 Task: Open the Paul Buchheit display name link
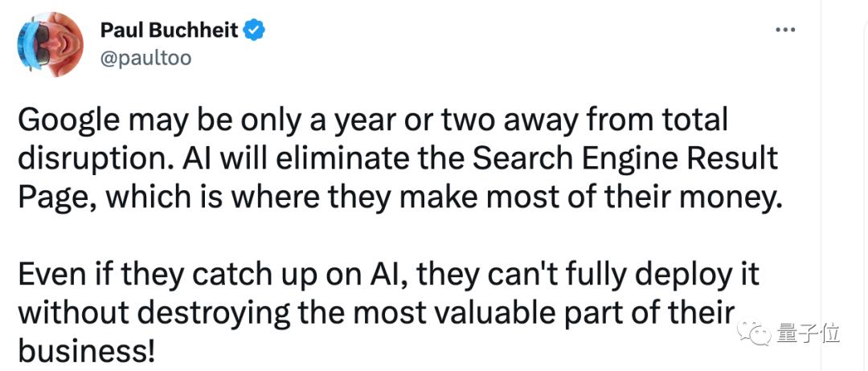170,31
